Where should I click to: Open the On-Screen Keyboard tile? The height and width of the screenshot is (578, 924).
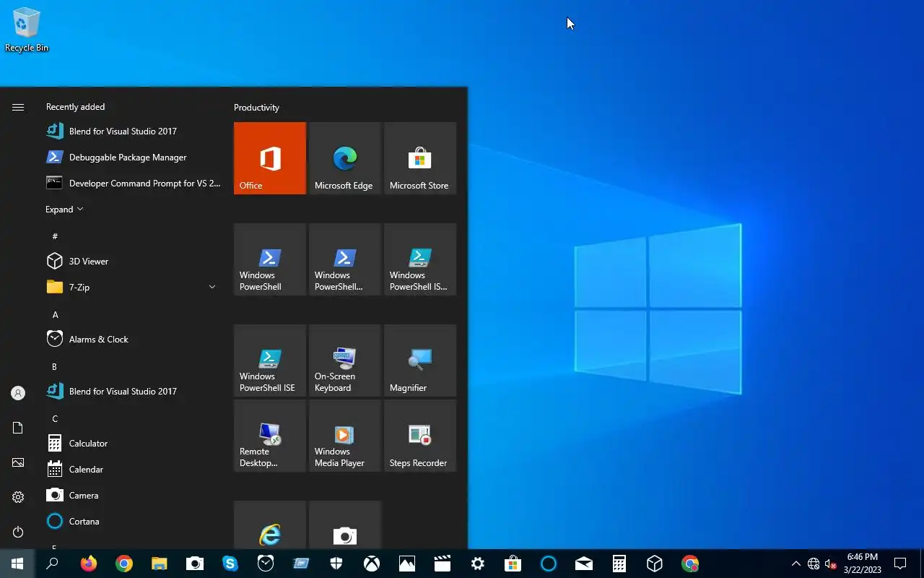pyautogui.click(x=345, y=361)
